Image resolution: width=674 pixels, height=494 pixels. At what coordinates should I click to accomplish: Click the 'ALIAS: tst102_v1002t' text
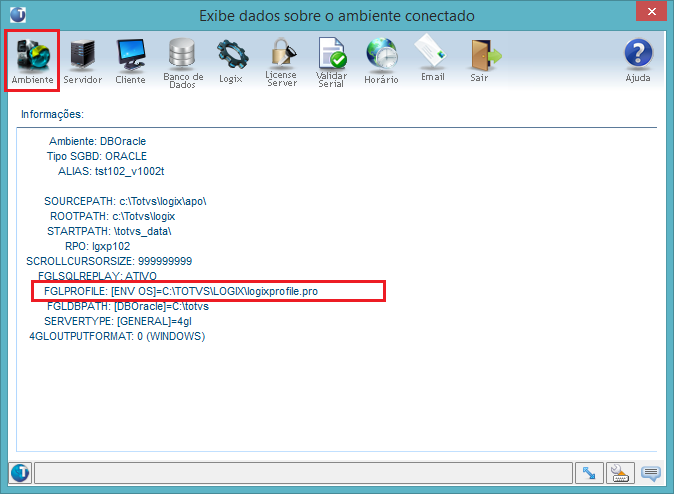pos(111,171)
